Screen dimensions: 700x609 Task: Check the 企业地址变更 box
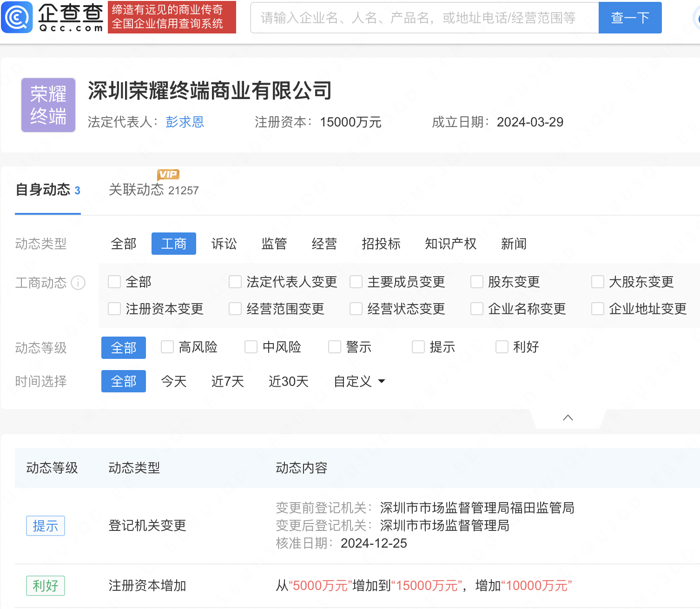pos(598,309)
